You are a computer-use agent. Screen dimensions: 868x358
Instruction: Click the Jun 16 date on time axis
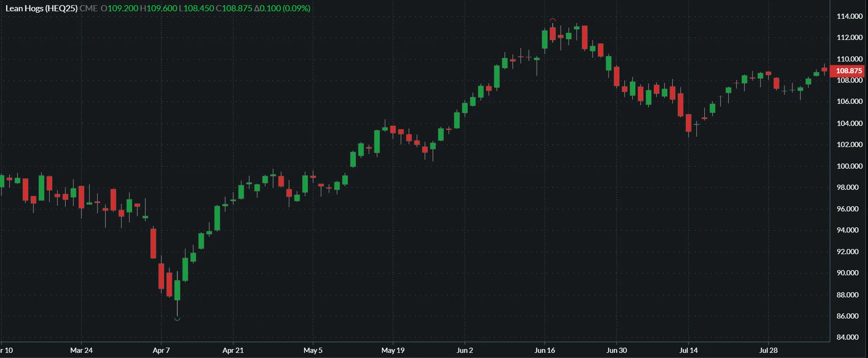(x=545, y=350)
